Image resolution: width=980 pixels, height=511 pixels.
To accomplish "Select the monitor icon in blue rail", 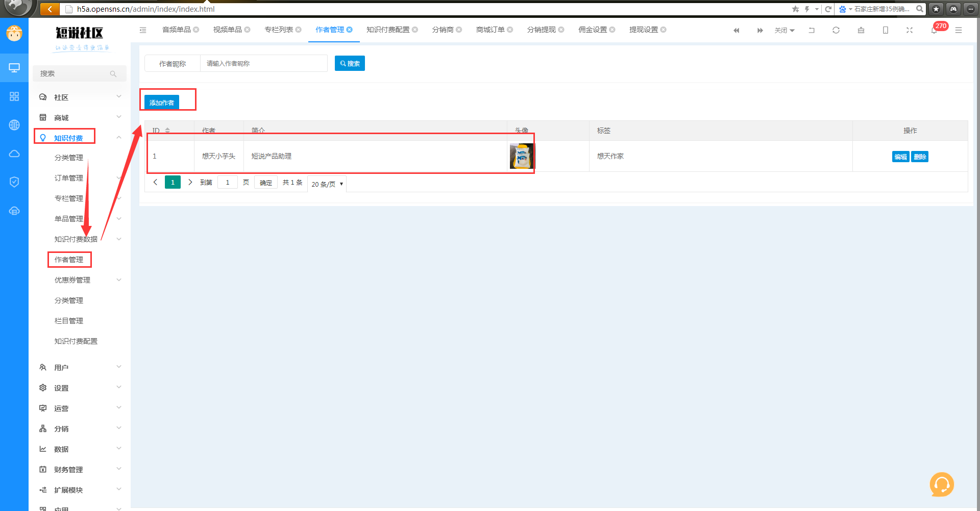I will pyautogui.click(x=14, y=68).
